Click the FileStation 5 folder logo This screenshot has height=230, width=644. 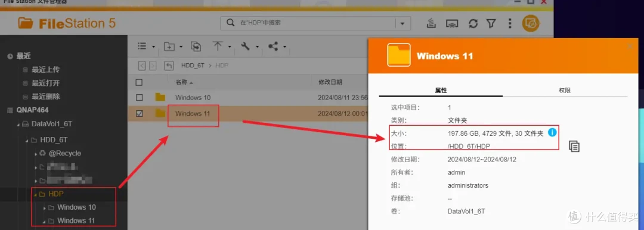coord(26,23)
